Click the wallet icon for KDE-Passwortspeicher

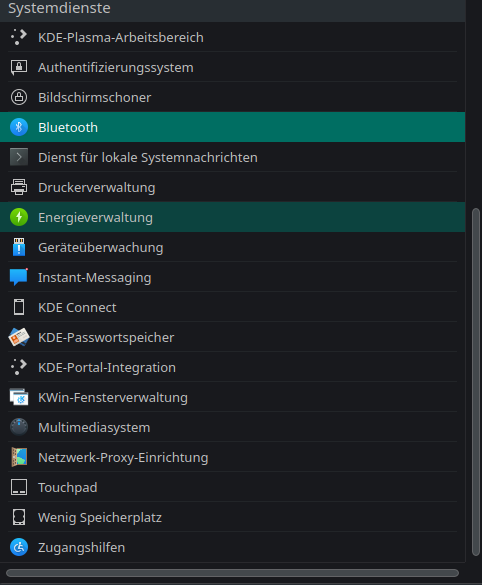[x=19, y=337]
